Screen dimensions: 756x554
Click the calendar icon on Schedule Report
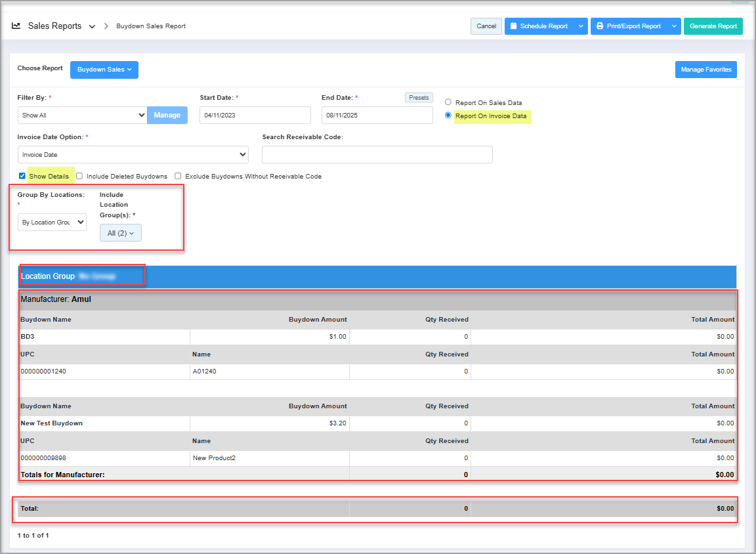[513, 26]
